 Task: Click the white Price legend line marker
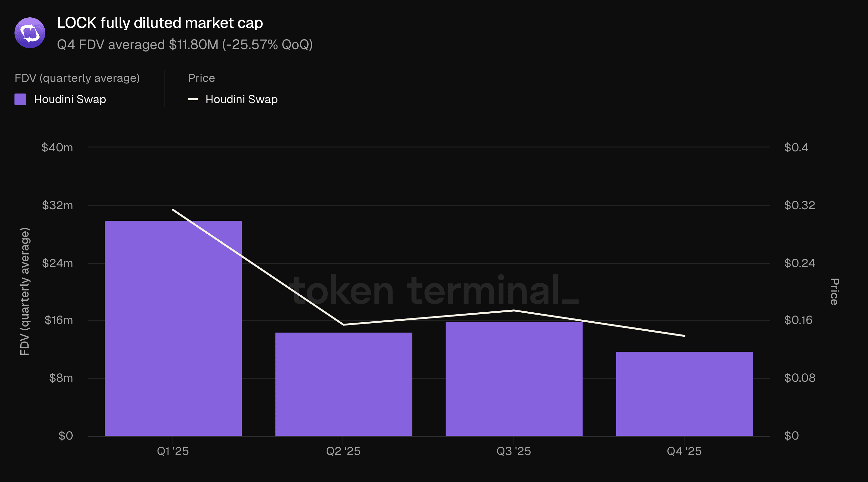(x=193, y=99)
